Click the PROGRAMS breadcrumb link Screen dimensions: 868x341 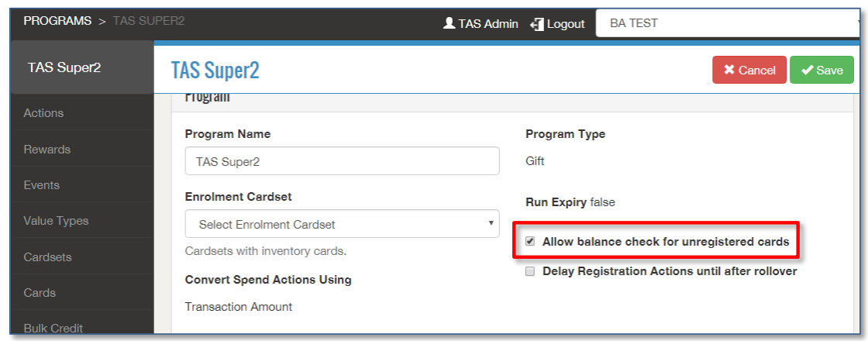point(57,21)
